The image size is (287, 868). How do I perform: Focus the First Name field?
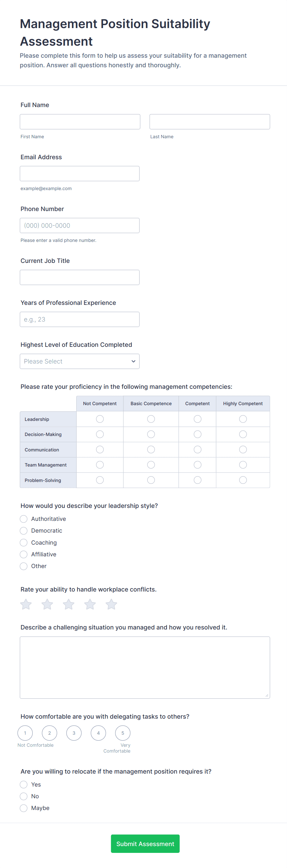(80, 122)
